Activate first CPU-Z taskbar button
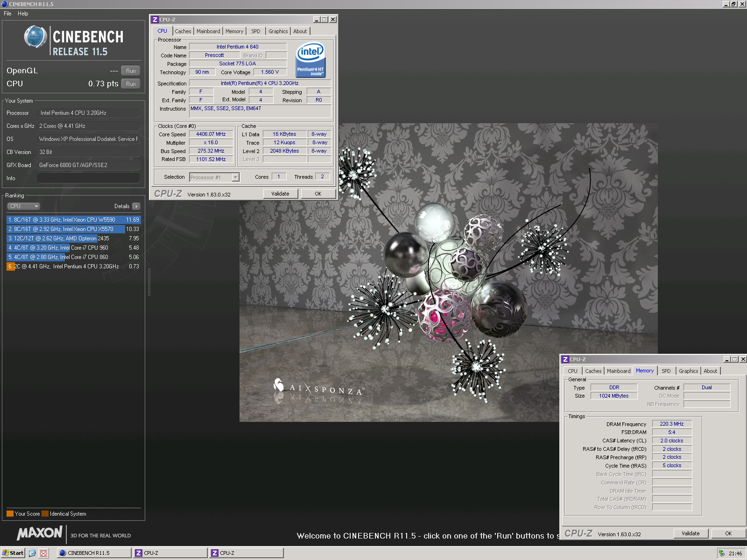The height and width of the screenshot is (560, 747). pyautogui.click(x=170, y=553)
